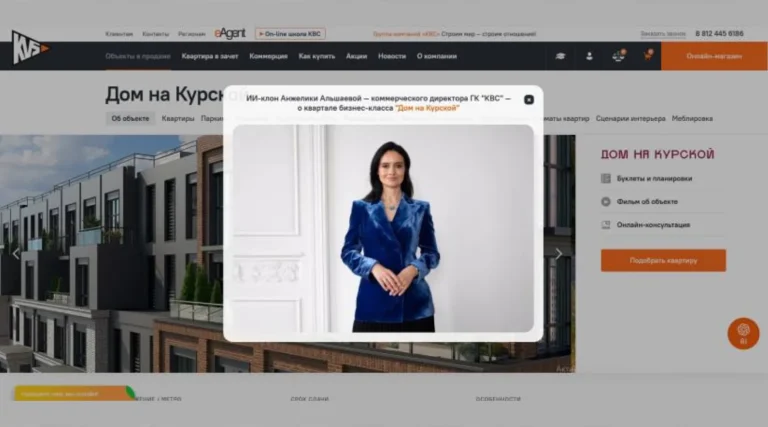Open the eAgent link

click(230, 33)
